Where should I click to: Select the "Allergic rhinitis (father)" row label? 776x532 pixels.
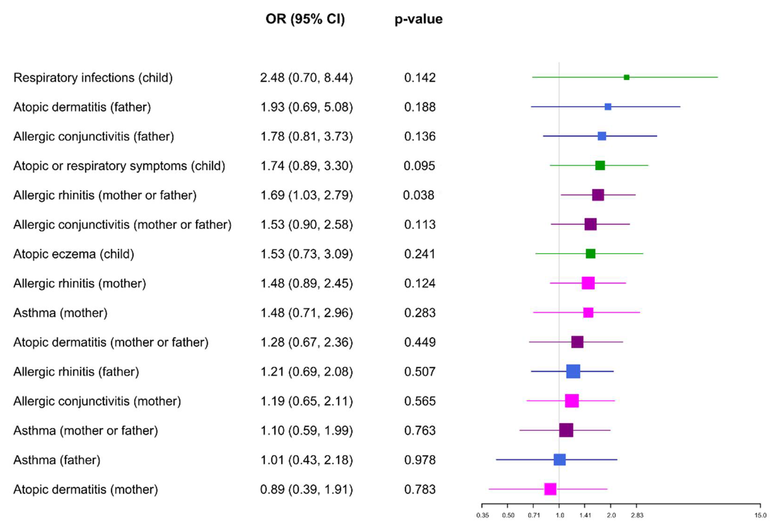[x=76, y=372]
